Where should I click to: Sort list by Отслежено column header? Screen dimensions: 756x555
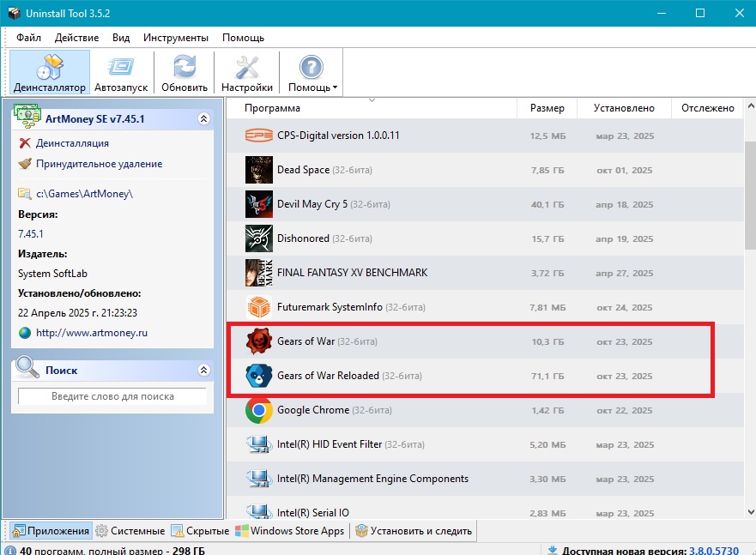(x=707, y=108)
